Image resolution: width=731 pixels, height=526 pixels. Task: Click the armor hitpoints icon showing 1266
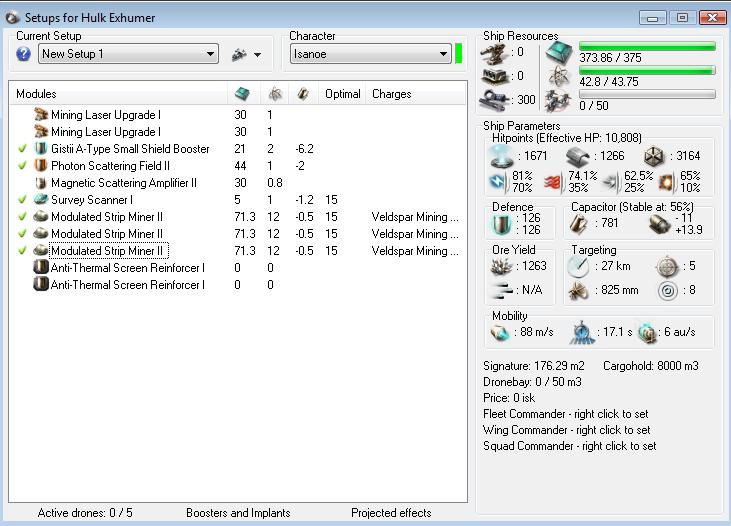click(x=578, y=157)
